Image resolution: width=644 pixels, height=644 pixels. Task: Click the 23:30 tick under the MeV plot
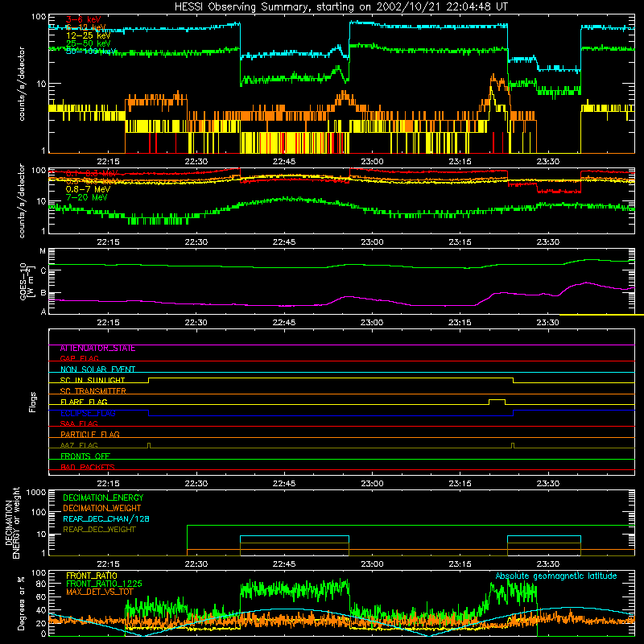[548, 242]
